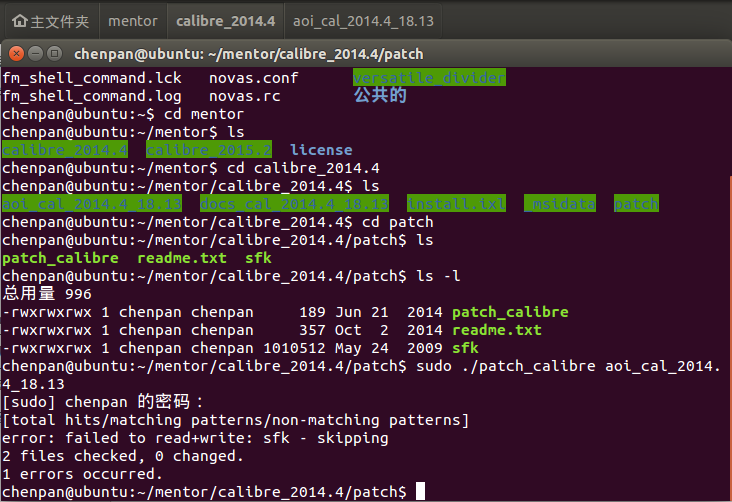732x502 pixels.
Task: Open the aoi_cal_2014.4_18.13 breadcrumb tab
Action: point(363,21)
